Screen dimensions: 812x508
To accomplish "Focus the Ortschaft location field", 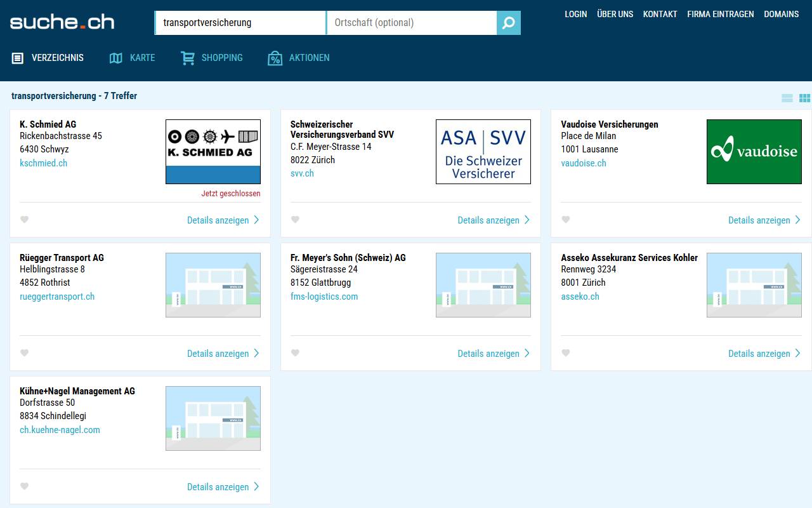I will click(x=412, y=23).
